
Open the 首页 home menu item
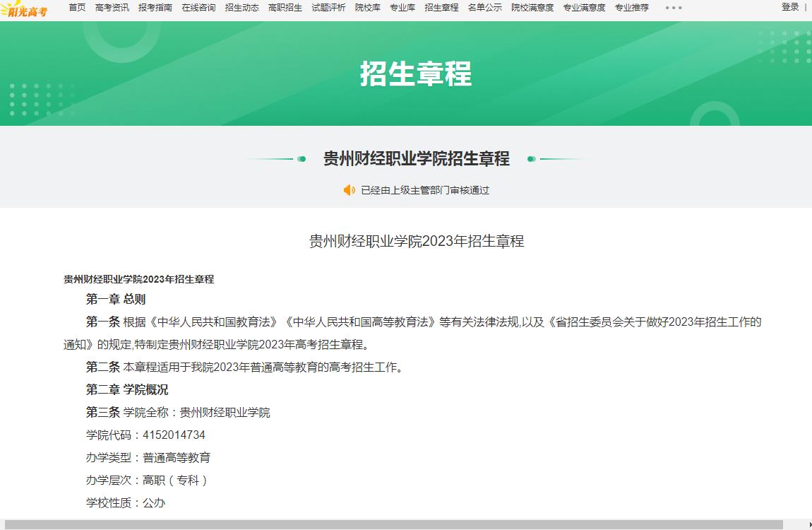click(77, 8)
